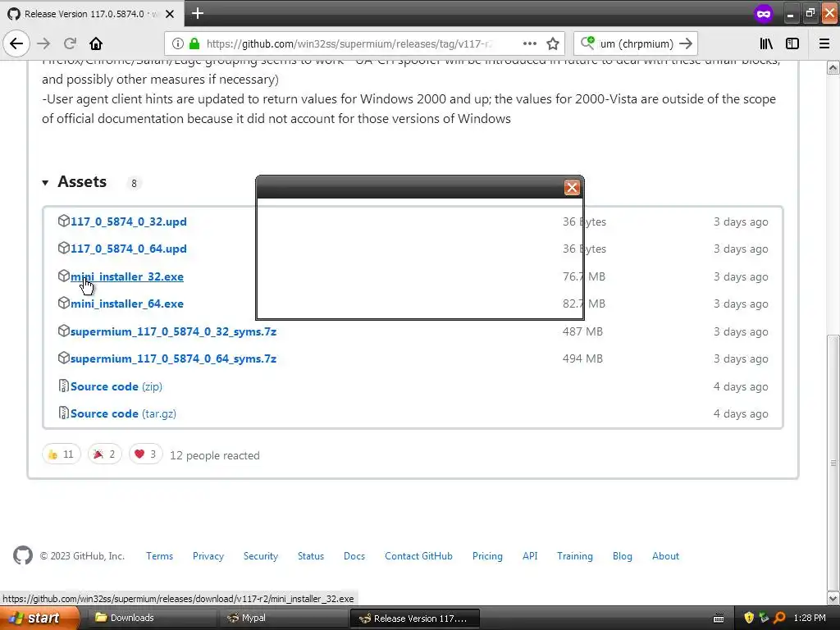Open the Library bookshelf icon
This screenshot has width=840, height=630.
point(766,44)
